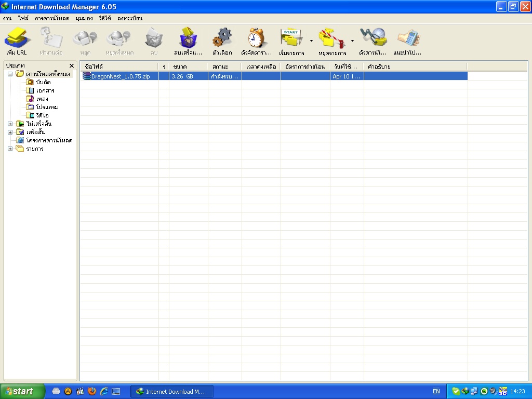Viewport: 532px width, 399px height.
Task: Select the เพลง category
Action: pyautogui.click(x=42, y=99)
